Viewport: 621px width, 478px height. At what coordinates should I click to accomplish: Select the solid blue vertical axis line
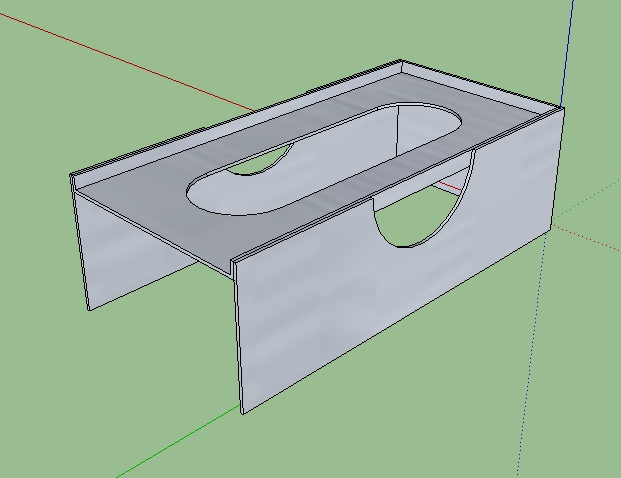point(570,50)
